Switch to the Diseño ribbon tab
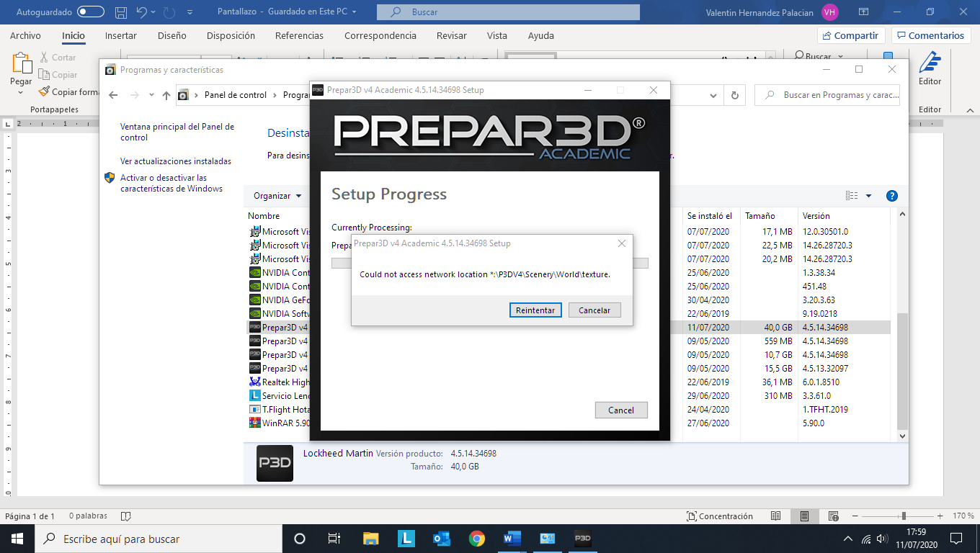Screen dimensions: 980x553 click(171, 35)
